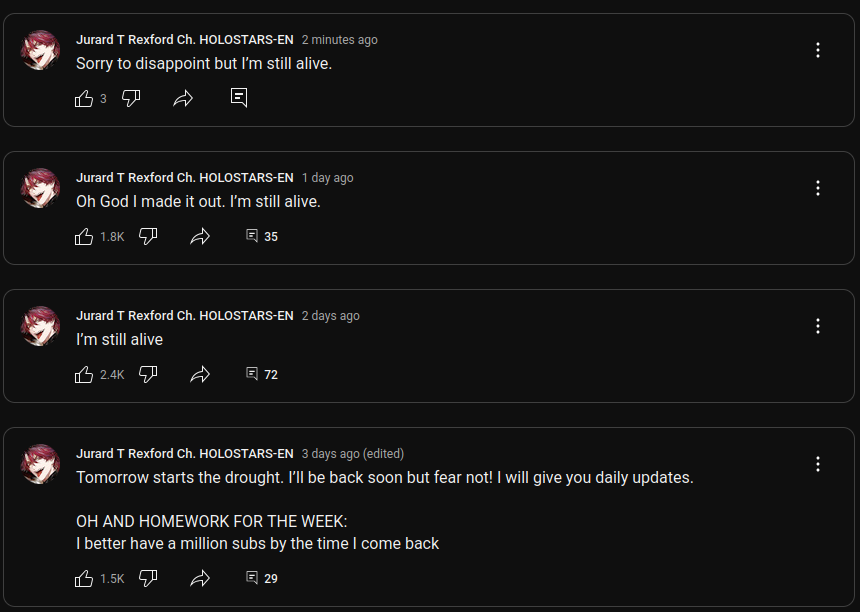Open the "2 minutes ago" timestamp link

(x=339, y=40)
